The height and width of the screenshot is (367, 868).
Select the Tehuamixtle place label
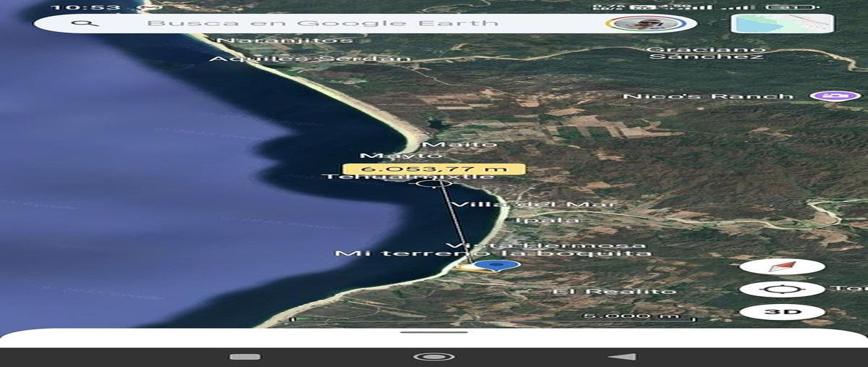point(409,177)
